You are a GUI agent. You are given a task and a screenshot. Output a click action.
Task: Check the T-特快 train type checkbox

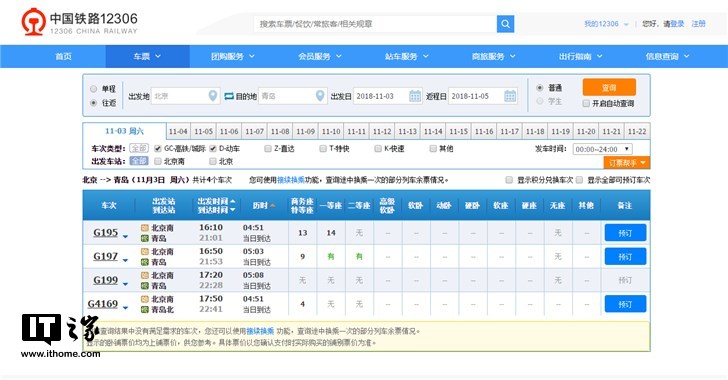323,148
